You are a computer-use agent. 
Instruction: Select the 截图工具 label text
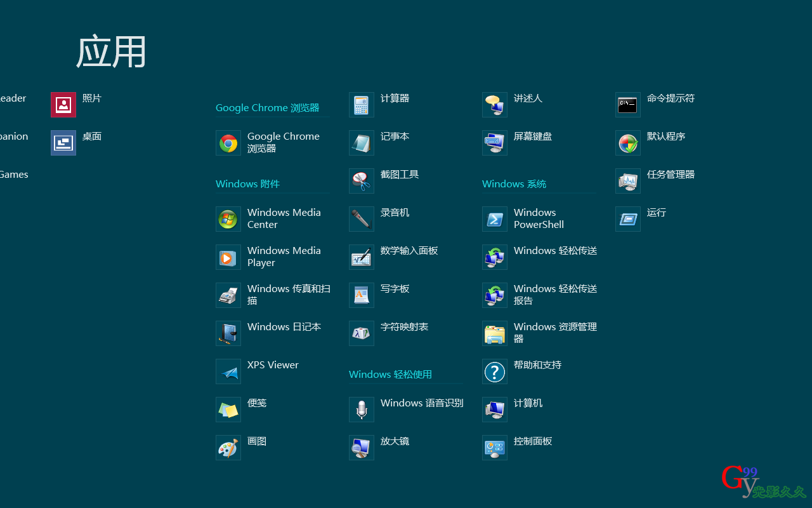(x=400, y=175)
